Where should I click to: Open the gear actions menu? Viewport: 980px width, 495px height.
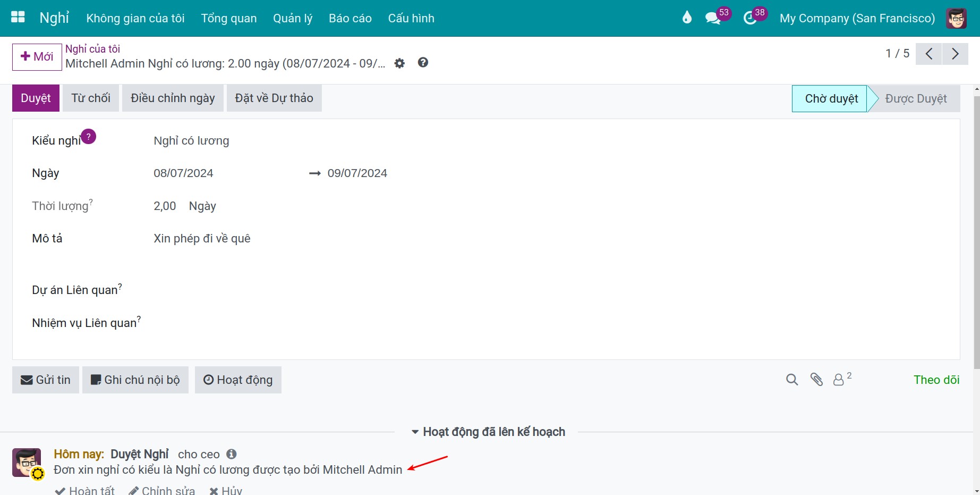click(399, 63)
